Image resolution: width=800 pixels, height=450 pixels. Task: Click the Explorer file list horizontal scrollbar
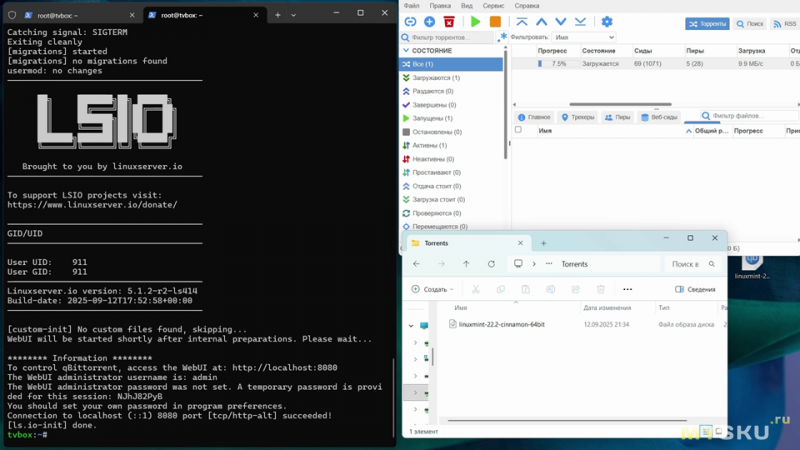567,420
